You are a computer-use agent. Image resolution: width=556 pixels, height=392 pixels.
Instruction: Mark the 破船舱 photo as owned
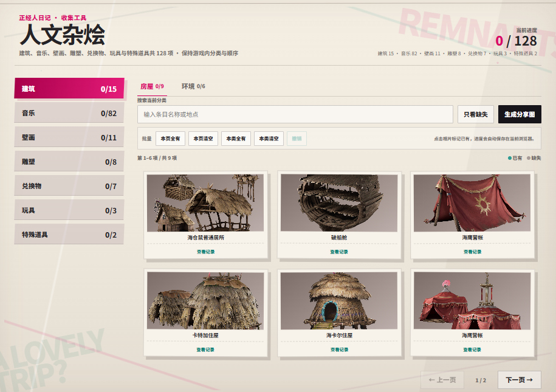(x=339, y=203)
